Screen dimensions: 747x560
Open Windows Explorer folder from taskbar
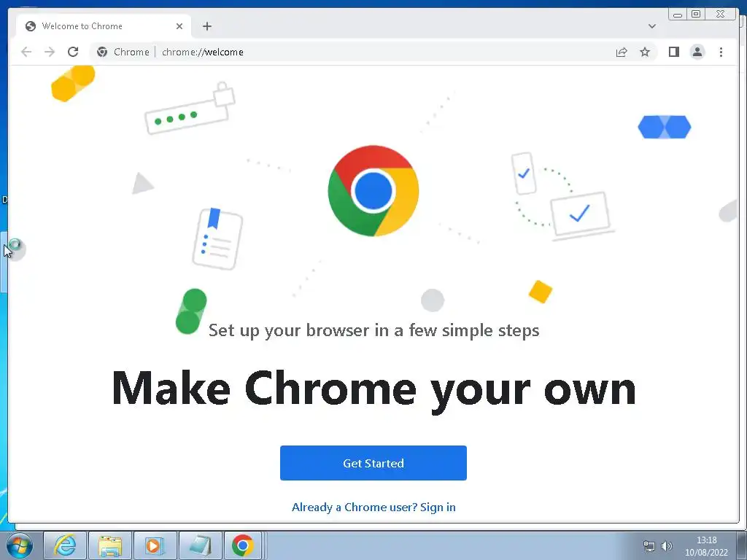110,545
